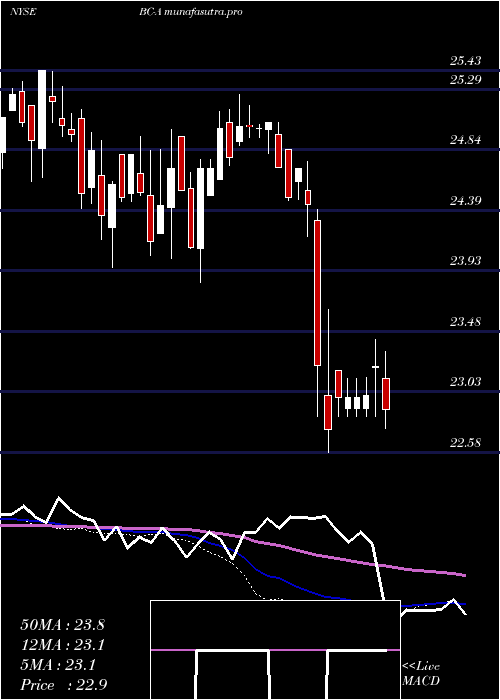500x700 pixels.
Task: Click the last red candlestick on the chart
Action: (386, 394)
